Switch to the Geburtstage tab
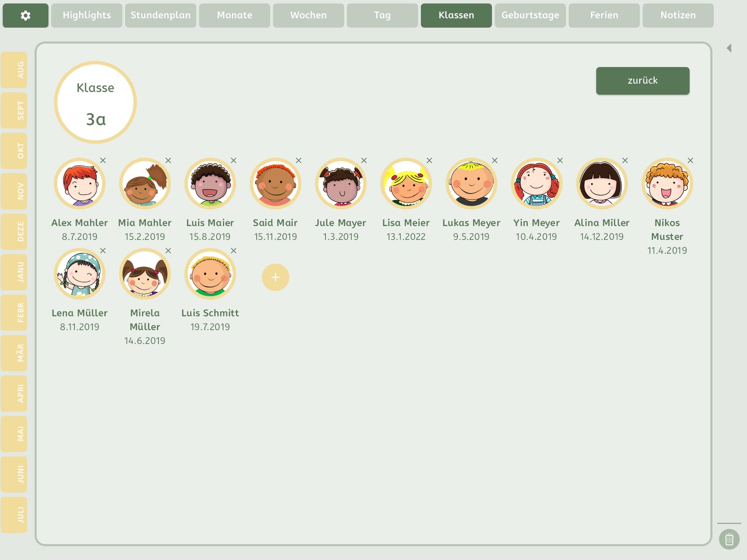The width and height of the screenshot is (747, 560). 530,15
